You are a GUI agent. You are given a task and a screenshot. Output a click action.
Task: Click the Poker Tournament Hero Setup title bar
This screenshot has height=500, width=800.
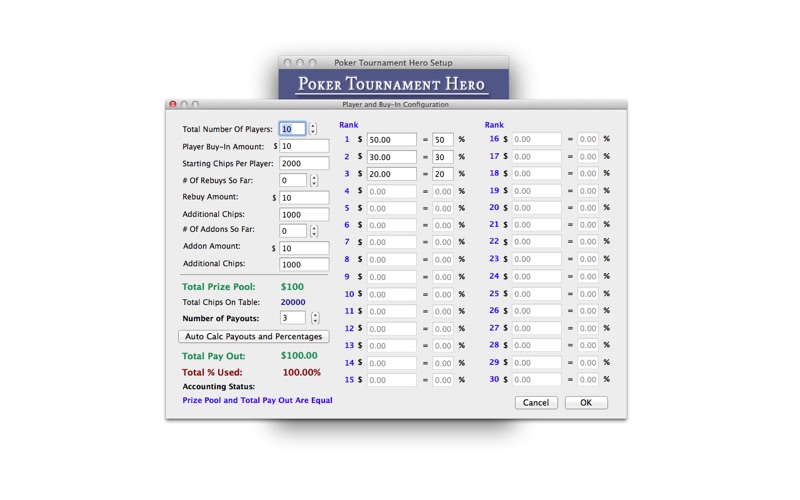click(x=393, y=63)
